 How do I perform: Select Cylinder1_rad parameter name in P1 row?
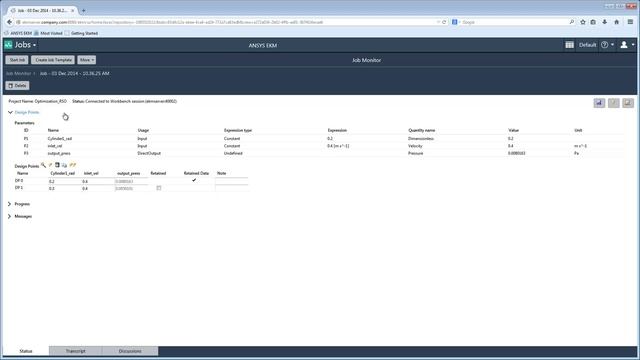tap(60, 139)
